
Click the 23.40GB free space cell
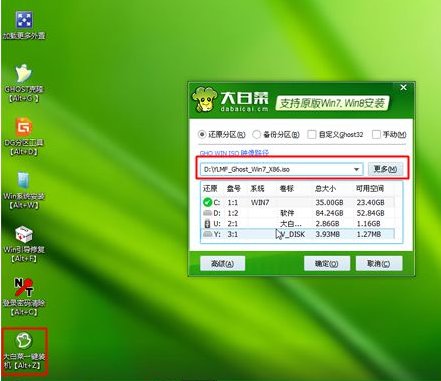[370, 202]
